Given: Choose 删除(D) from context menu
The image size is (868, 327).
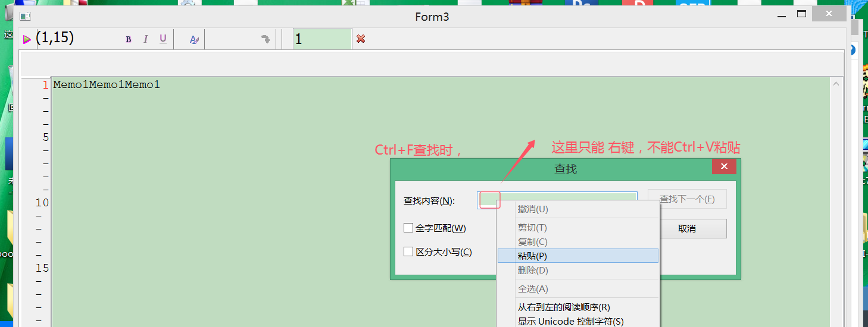Looking at the screenshot, I should [577, 271].
